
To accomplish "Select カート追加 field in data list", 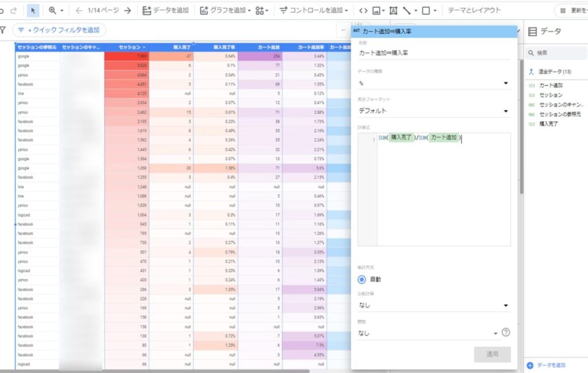I will 551,85.
